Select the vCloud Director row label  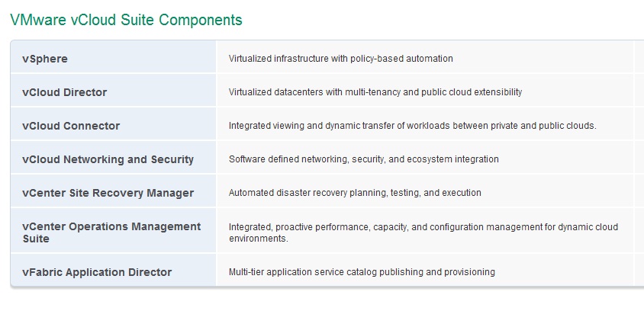click(65, 92)
